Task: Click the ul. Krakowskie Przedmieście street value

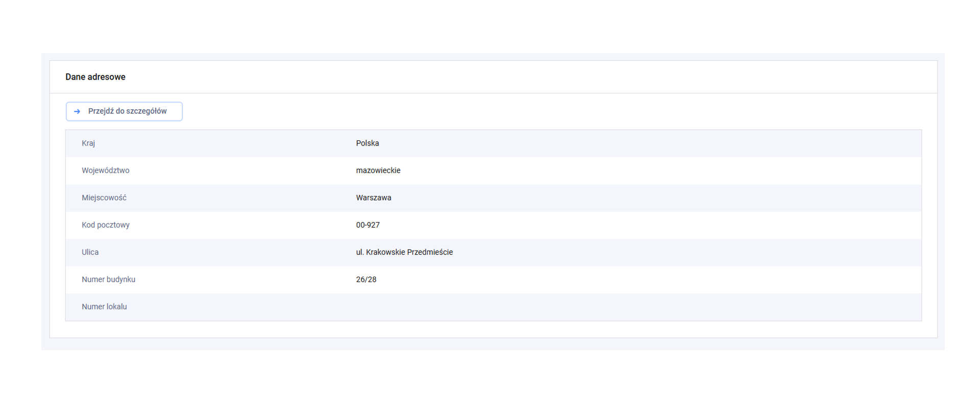Action: pos(404,252)
